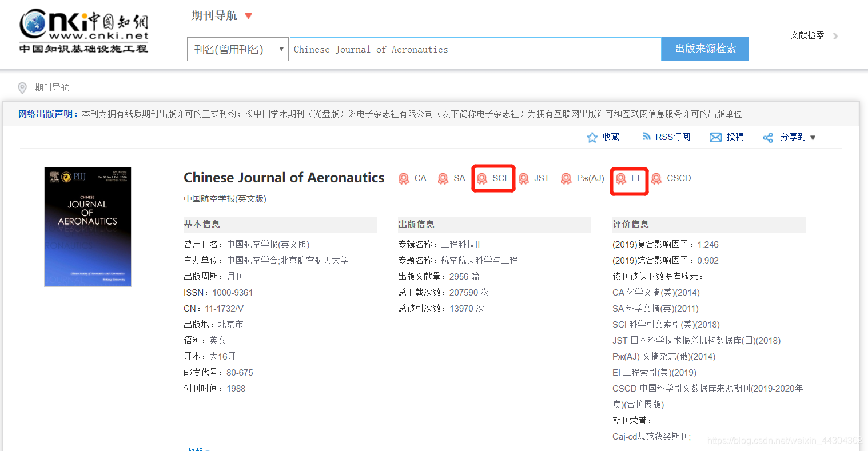
Task: Select the 网络出版声明 notice label
Action: tap(48, 114)
